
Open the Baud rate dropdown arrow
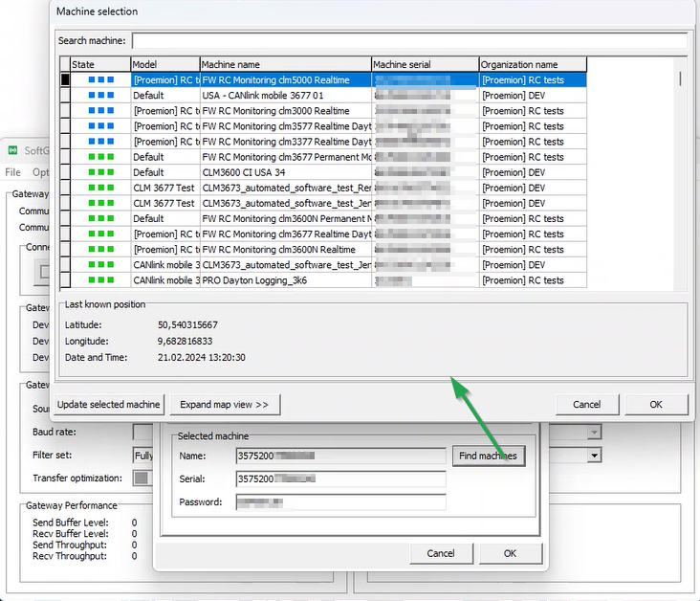tap(594, 433)
